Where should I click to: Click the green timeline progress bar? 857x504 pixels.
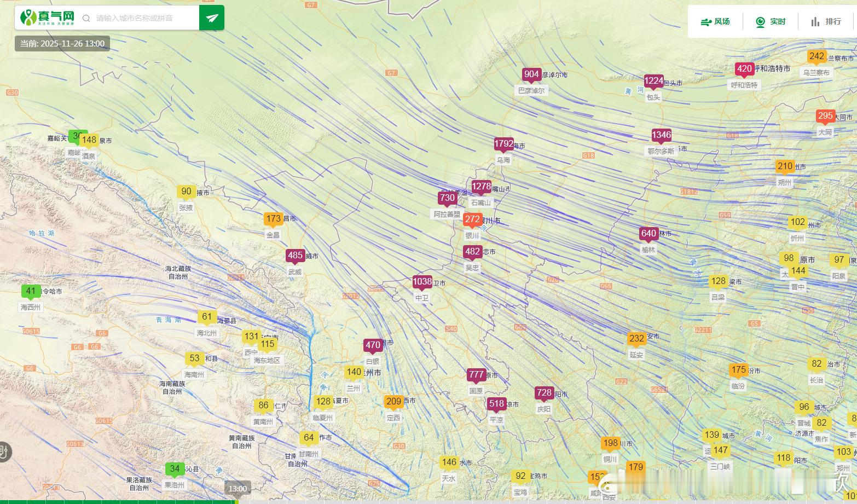(x=118, y=502)
